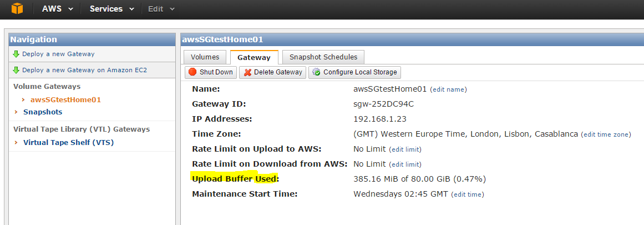Select the Gateway tab
The height and width of the screenshot is (225, 644).
pyautogui.click(x=254, y=57)
